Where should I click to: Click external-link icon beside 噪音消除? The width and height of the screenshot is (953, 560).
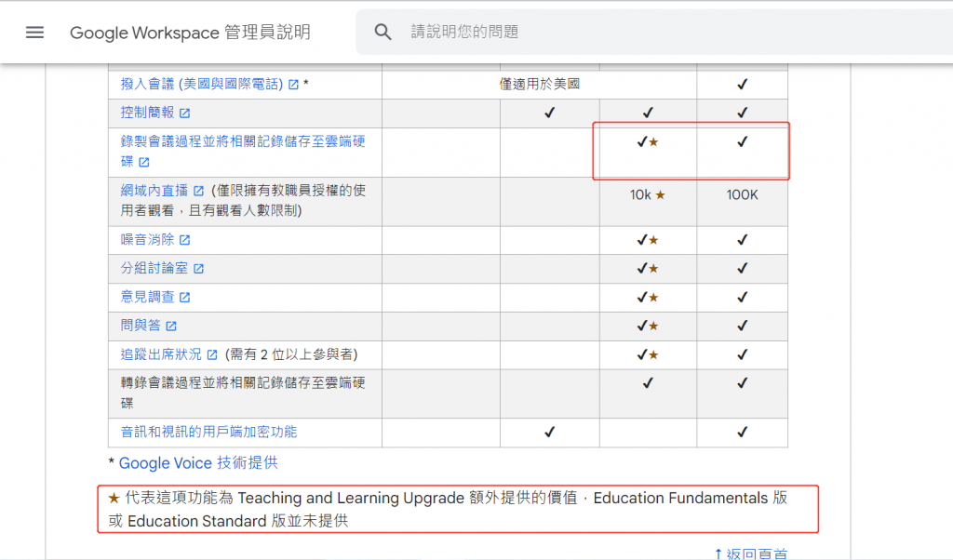tap(185, 240)
